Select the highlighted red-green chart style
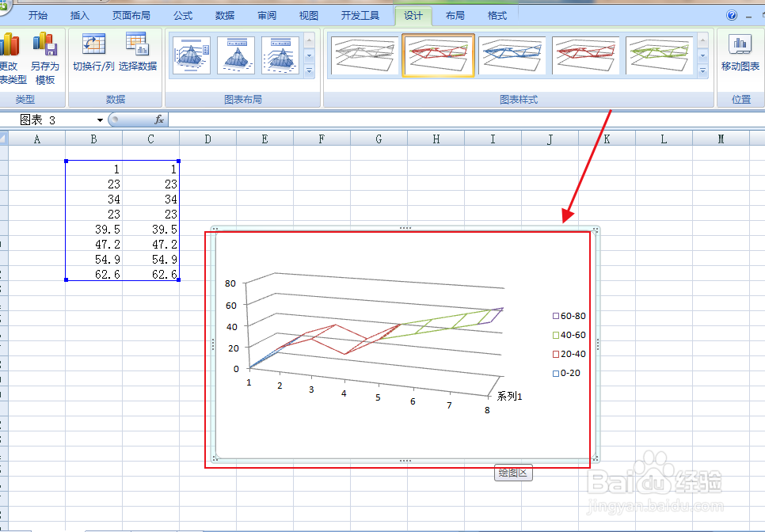Viewport: 765px width, 532px height. click(438, 55)
